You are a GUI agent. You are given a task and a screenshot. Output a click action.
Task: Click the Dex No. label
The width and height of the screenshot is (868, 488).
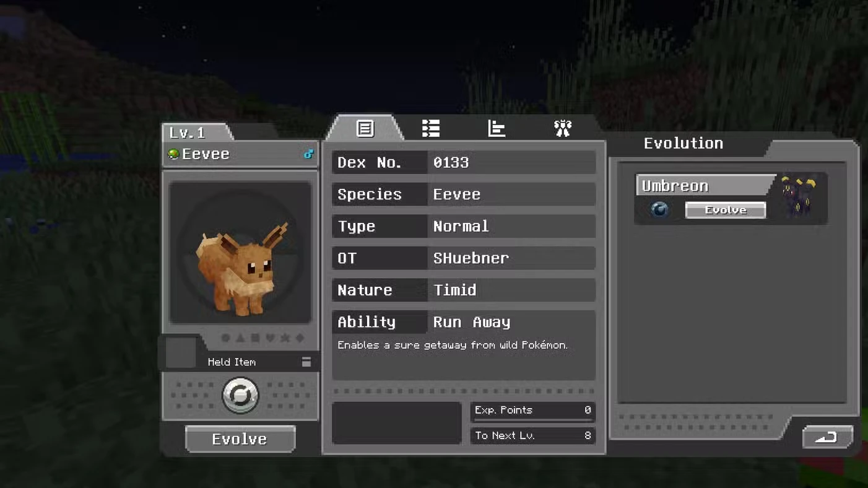point(370,162)
